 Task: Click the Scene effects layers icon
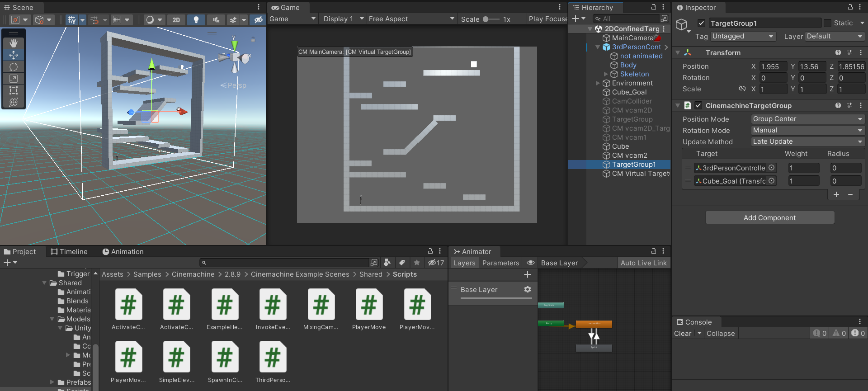coord(233,20)
